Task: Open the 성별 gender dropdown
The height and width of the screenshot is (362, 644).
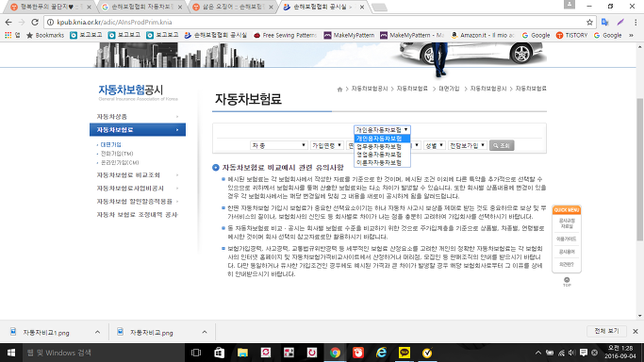Action: pyautogui.click(x=434, y=145)
